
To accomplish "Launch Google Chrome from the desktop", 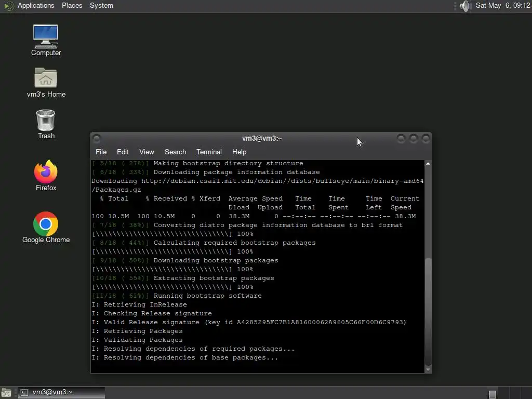I will [46, 228].
